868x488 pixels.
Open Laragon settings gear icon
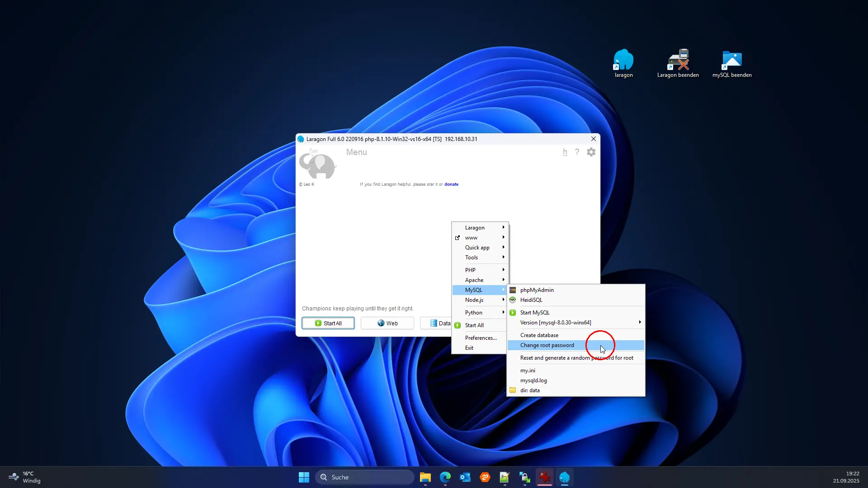tap(591, 152)
